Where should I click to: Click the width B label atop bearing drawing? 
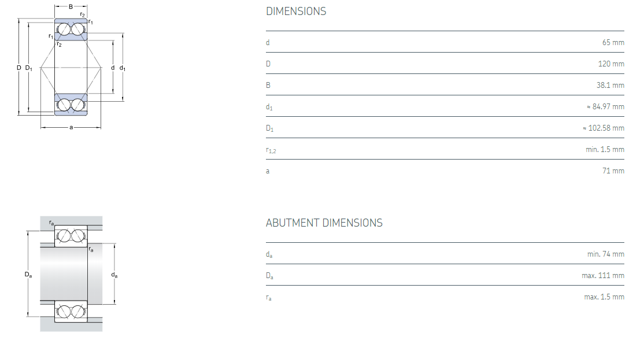click(71, 6)
